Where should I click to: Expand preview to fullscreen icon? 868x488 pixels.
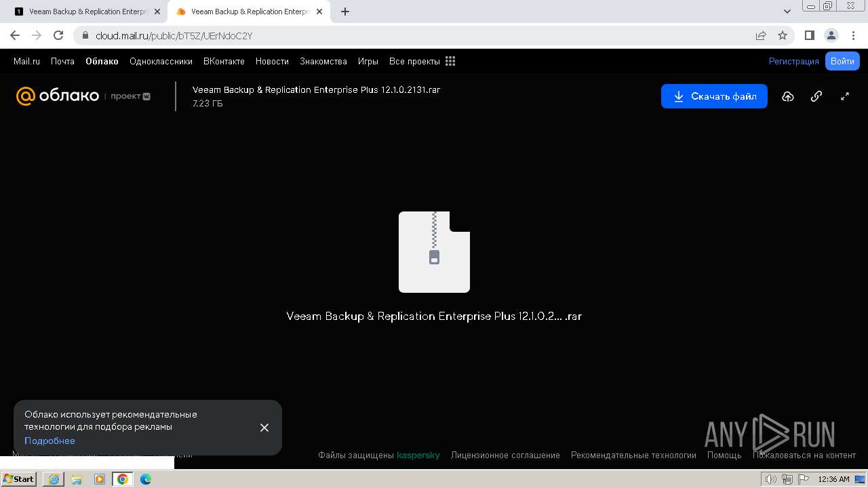point(845,96)
